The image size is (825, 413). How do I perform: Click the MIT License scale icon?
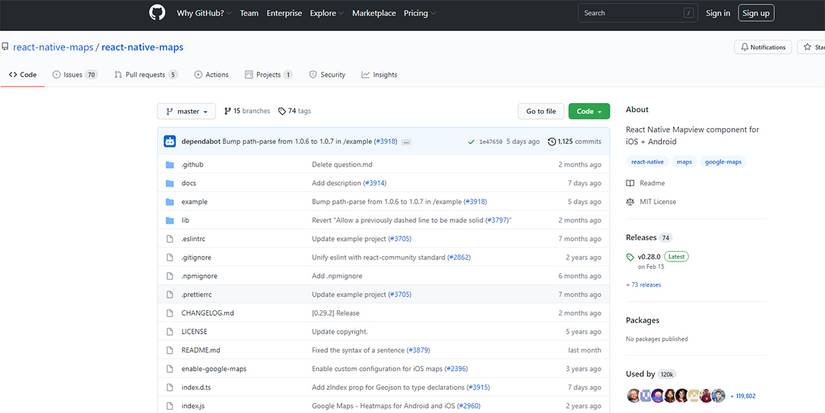[x=630, y=201]
